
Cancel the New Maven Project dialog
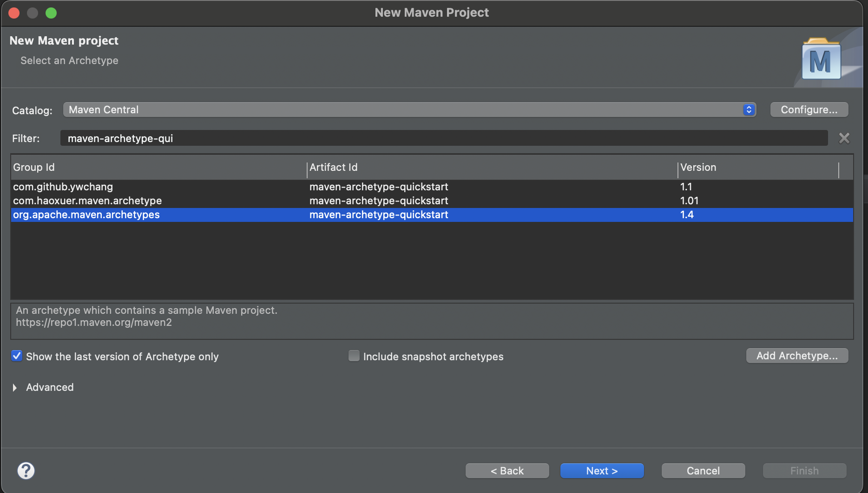703,471
